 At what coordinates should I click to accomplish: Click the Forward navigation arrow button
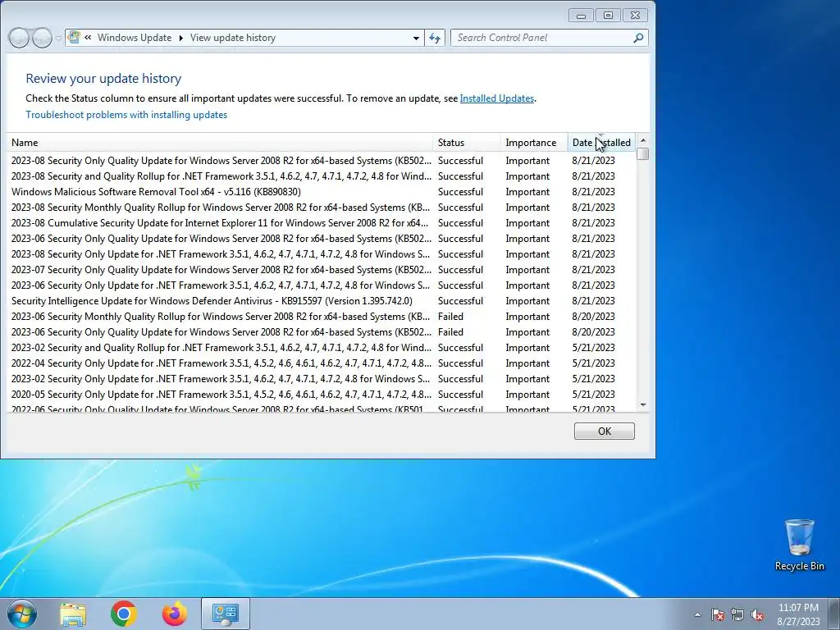42,38
